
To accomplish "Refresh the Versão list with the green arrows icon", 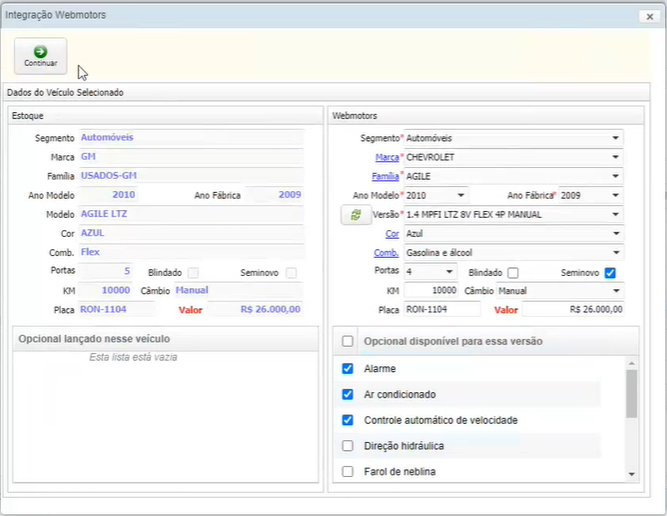I will pos(356,215).
